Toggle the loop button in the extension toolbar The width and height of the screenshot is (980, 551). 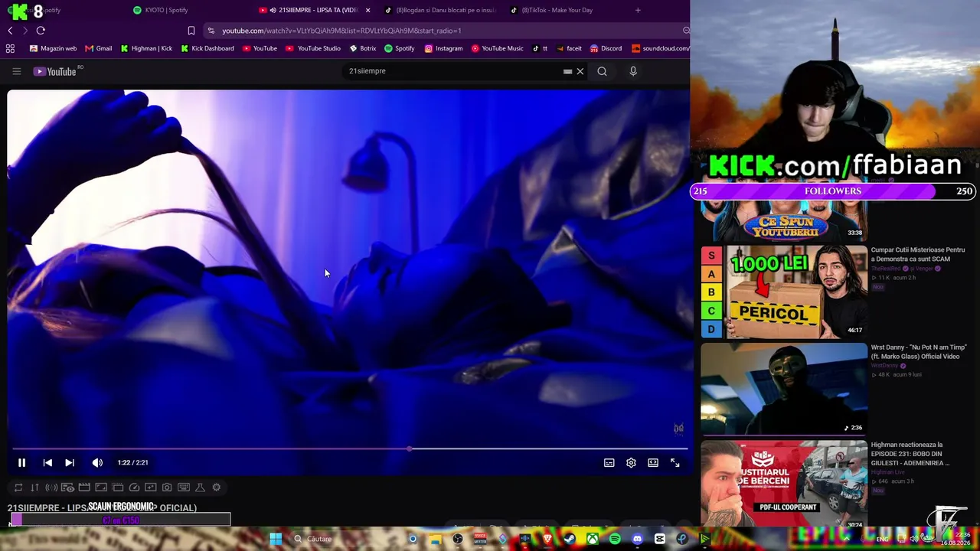(x=18, y=487)
